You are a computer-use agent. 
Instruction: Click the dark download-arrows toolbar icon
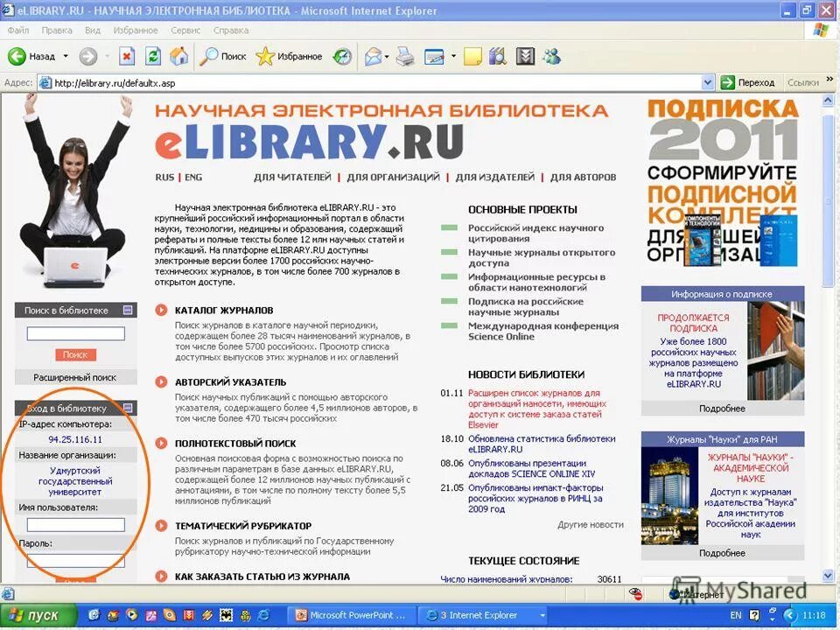(x=526, y=56)
